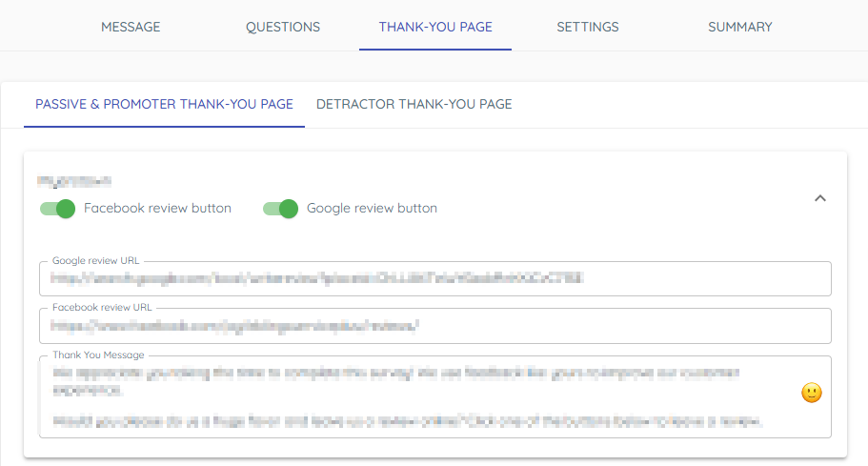The image size is (868, 466).
Task: Click the "Google review button" label text
Action: pos(372,209)
